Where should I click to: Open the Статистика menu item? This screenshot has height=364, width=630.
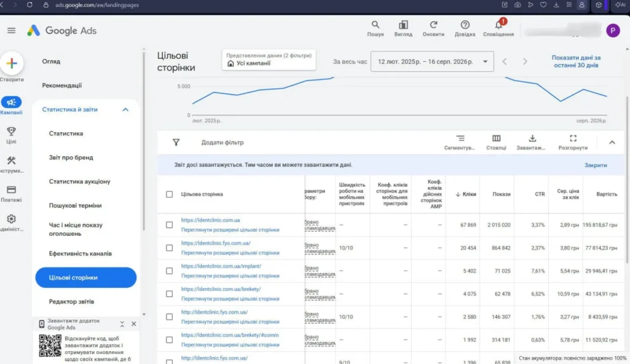66,133
